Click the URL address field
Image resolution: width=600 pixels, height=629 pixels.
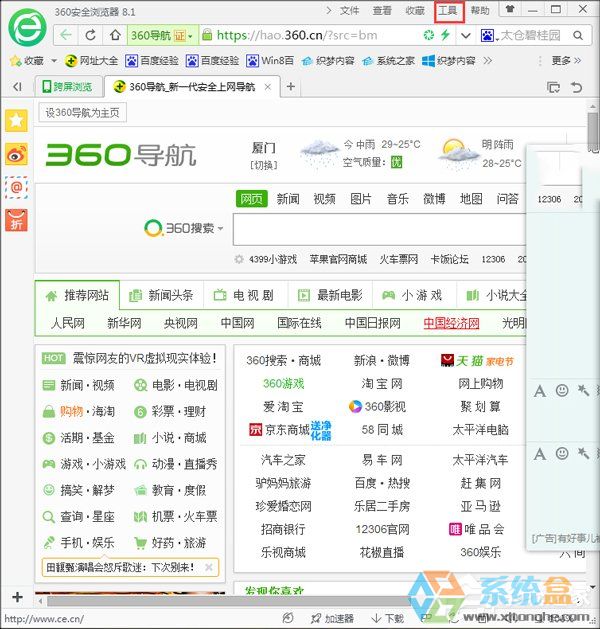point(309,35)
